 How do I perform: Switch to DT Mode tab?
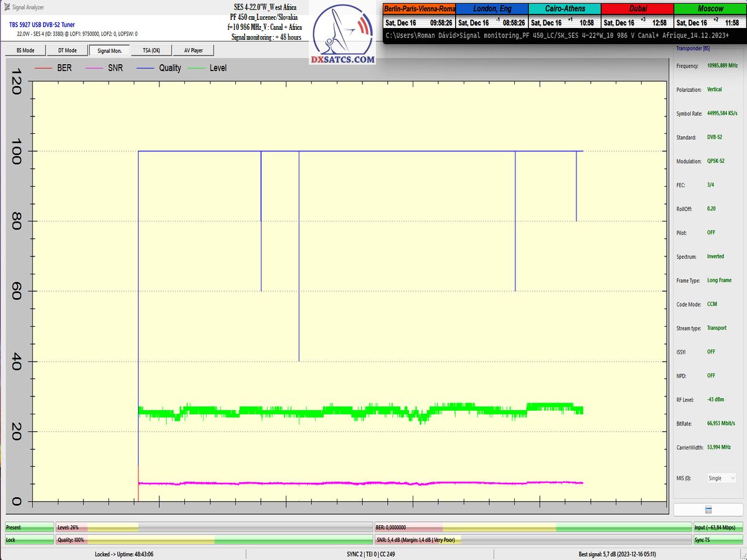[67, 50]
